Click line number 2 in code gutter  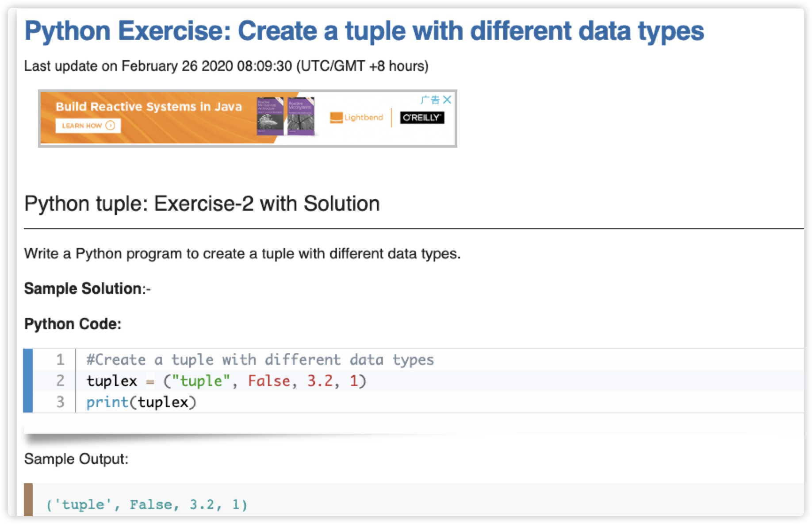[x=60, y=381]
